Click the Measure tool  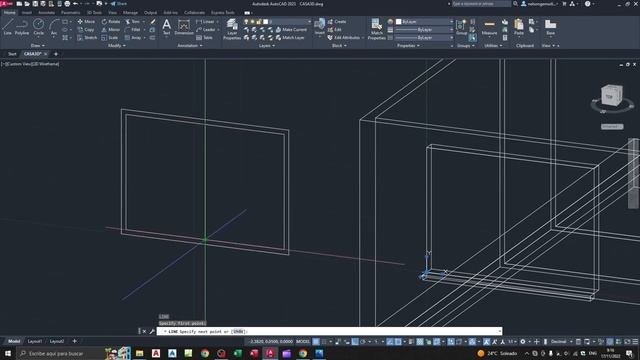[489, 27]
